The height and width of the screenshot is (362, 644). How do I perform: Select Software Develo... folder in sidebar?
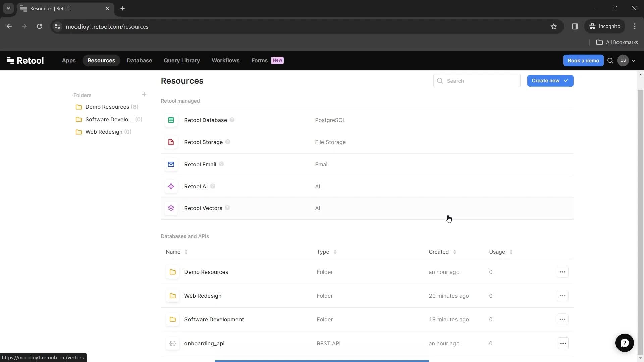(109, 119)
